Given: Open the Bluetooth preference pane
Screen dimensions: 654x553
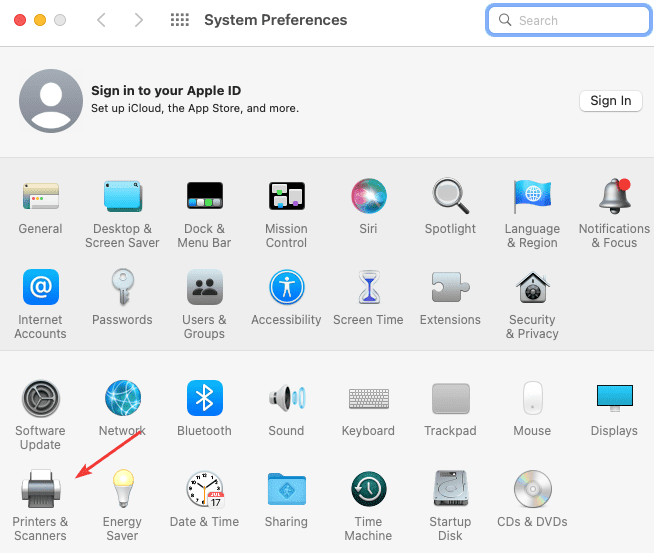Looking at the screenshot, I should click(204, 398).
